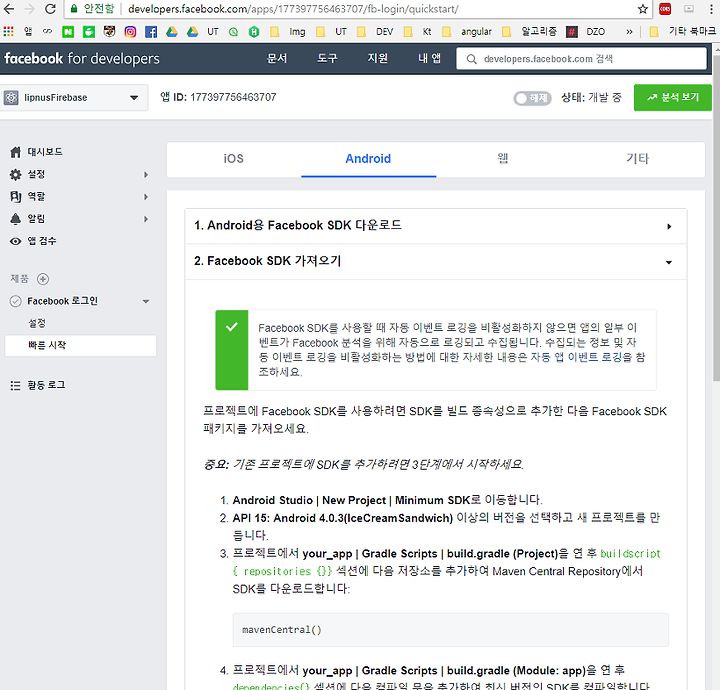Expand the 설정 sidebar submenu arrow
720x690 pixels.
[x=146, y=174]
